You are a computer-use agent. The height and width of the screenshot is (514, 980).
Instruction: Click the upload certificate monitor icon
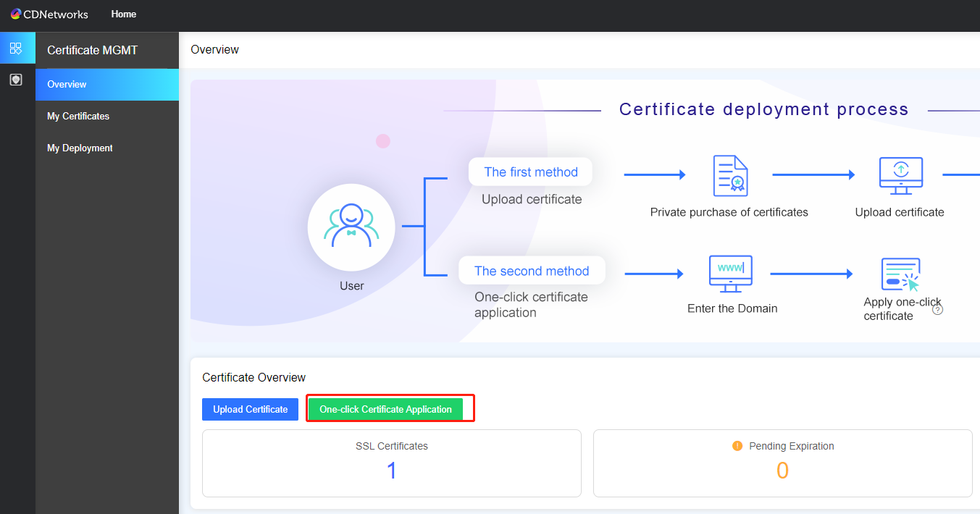pos(900,175)
